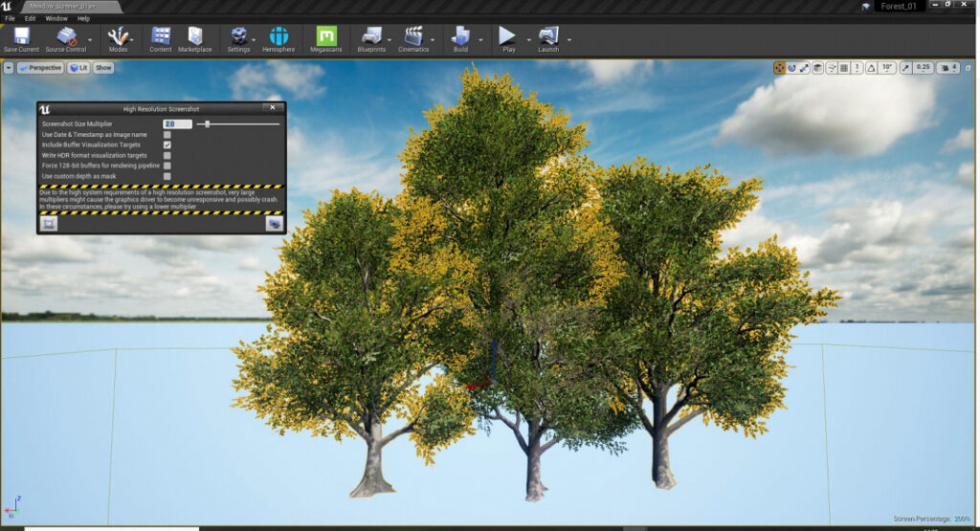
Task: Click the capture region icon in screenshot dialog
Action: click(x=49, y=223)
